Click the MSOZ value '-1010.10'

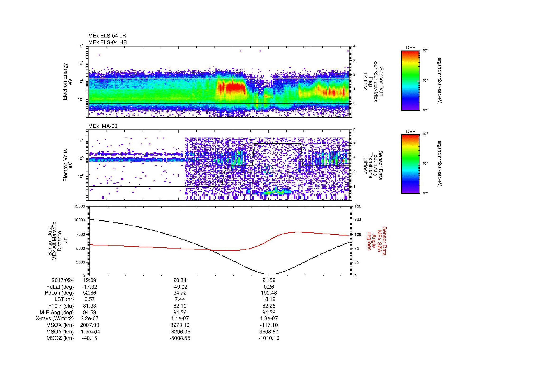point(269,338)
